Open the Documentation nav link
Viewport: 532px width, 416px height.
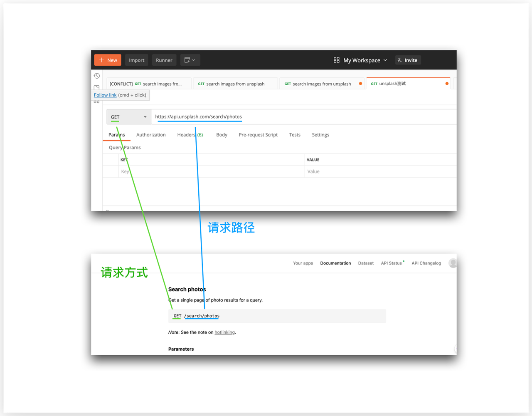click(335, 263)
